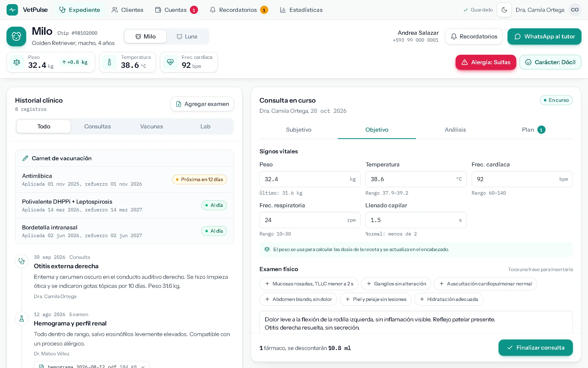The height and width of the screenshot is (368, 588).
Task: Filter history by Lab
Action: click(205, 126)
